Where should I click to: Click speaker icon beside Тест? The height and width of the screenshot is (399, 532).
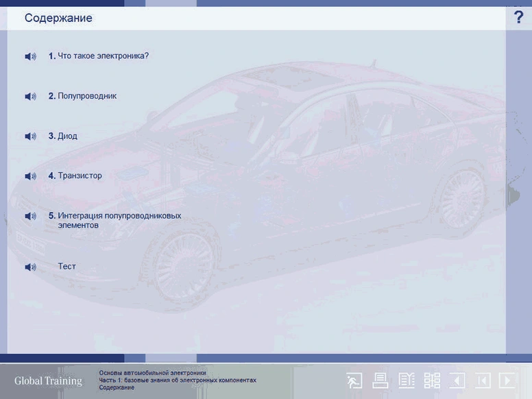point(30,267)
